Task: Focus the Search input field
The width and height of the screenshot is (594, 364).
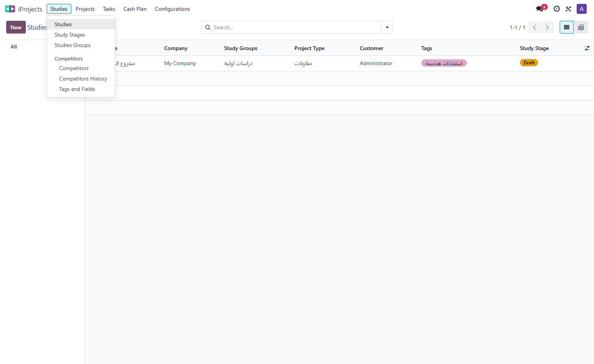Action: (297, 27)
